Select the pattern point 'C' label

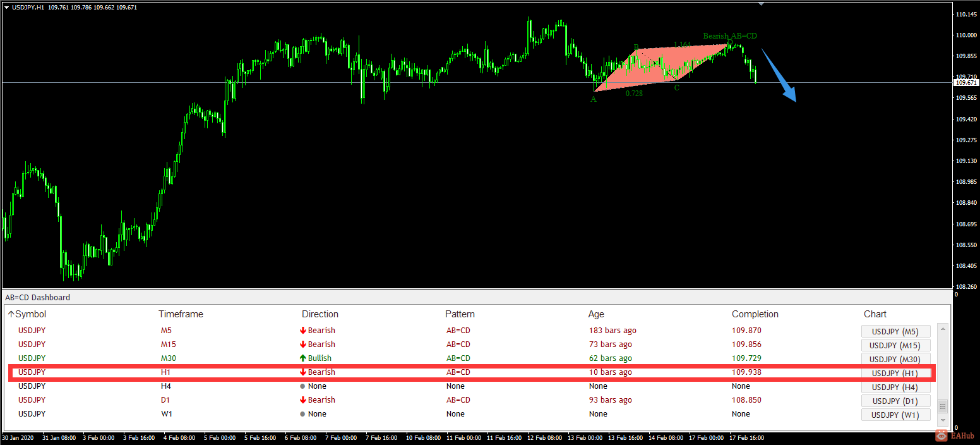click(x=677, y=88)
